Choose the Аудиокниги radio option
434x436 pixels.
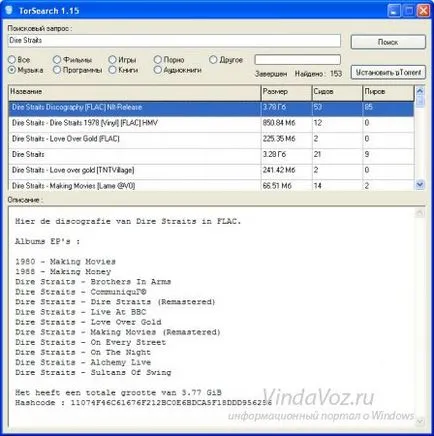(x=157, y=70)
